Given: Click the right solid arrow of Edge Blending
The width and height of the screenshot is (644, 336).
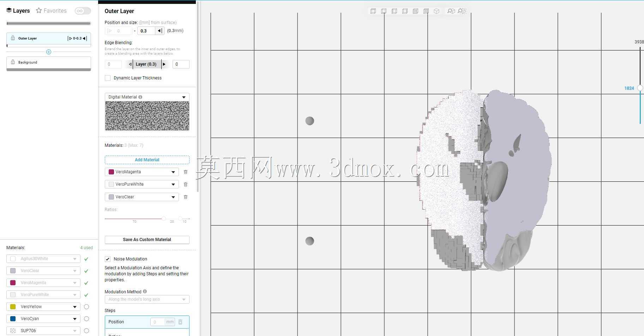Looking at the screenshot, I should (x=164, y=64).
